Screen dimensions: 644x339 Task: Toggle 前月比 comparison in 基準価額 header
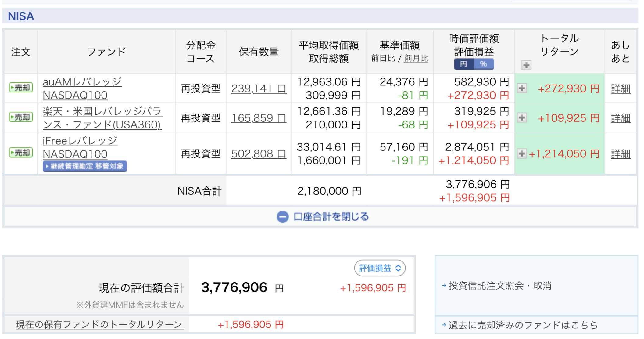[x=416, y=58]
